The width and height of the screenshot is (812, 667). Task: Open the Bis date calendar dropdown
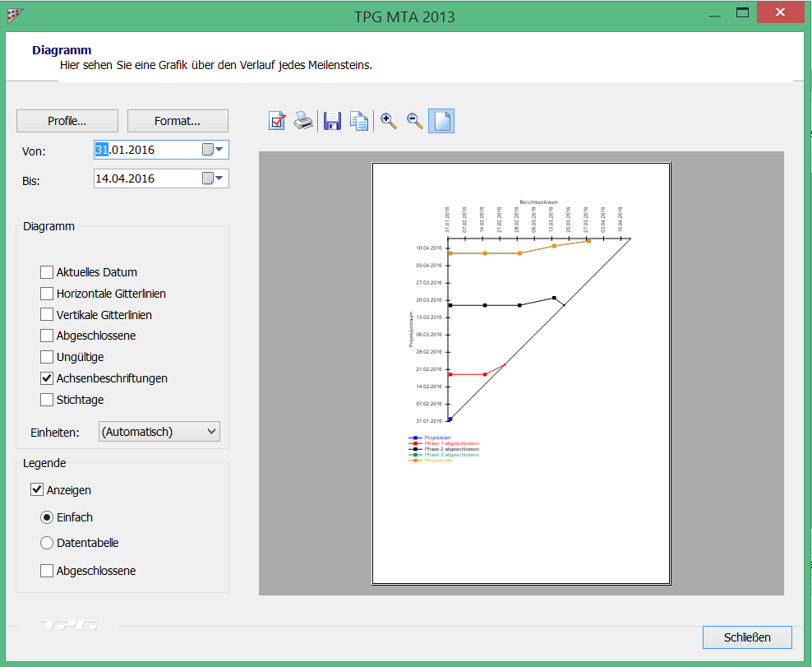[x=213, y=178]
